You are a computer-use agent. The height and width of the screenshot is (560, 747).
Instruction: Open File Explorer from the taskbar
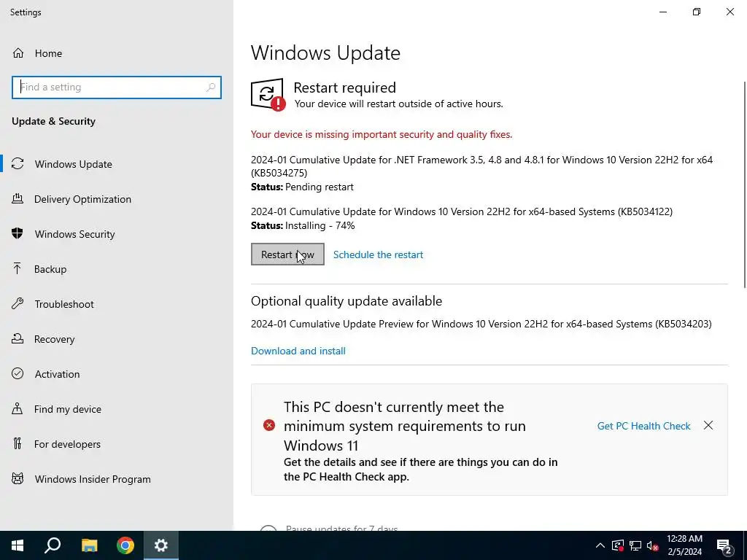coord(89,545)
